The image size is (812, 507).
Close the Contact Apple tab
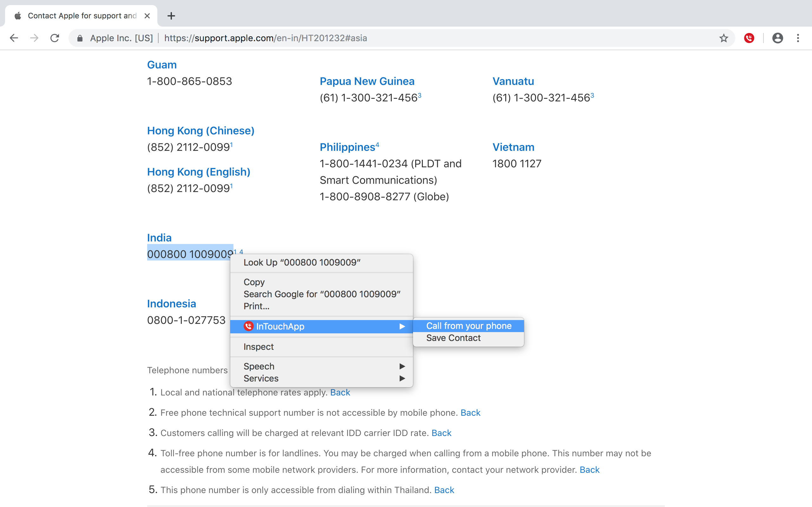click(147, 16)
